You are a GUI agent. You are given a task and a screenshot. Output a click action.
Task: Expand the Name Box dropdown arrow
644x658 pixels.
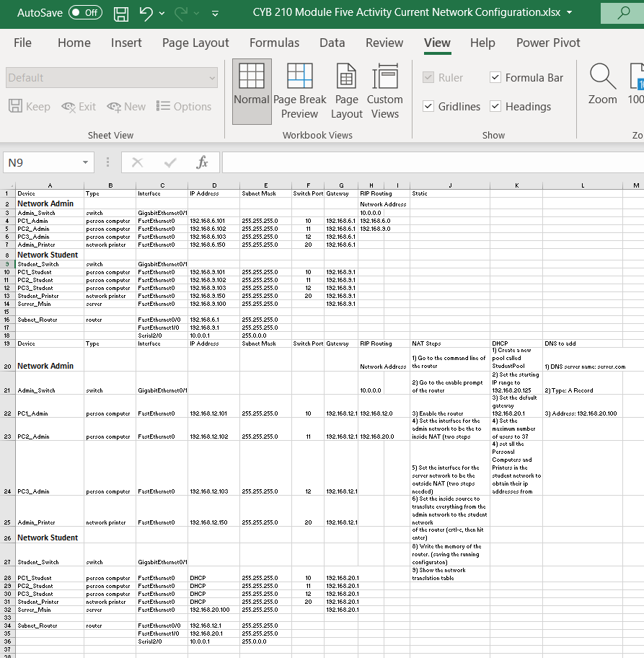tap(86, 162)
